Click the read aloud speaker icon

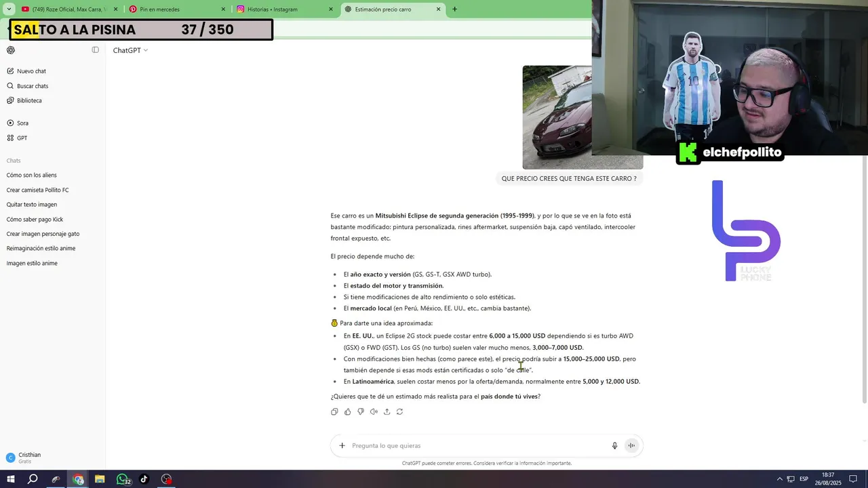374,411
